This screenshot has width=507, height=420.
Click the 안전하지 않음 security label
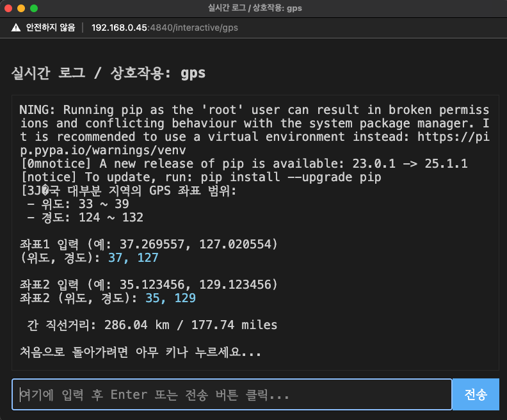click(50, 28)
